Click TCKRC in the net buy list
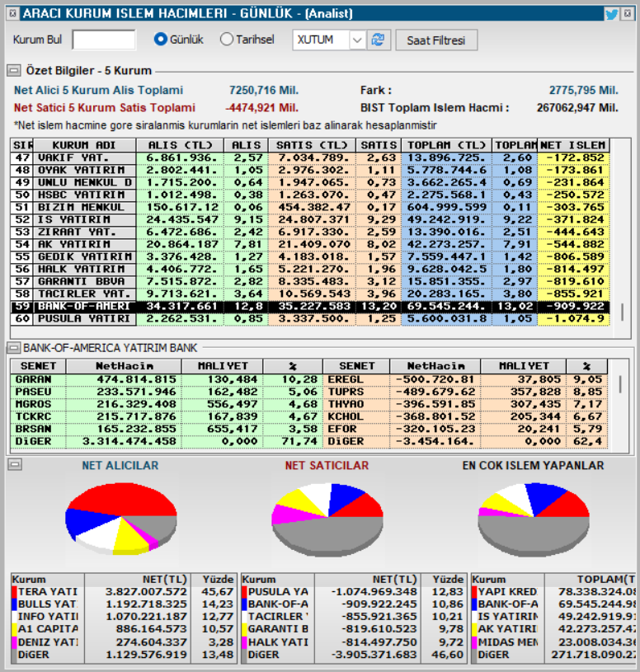Viewport: 640px width, 672px height. 34,417
